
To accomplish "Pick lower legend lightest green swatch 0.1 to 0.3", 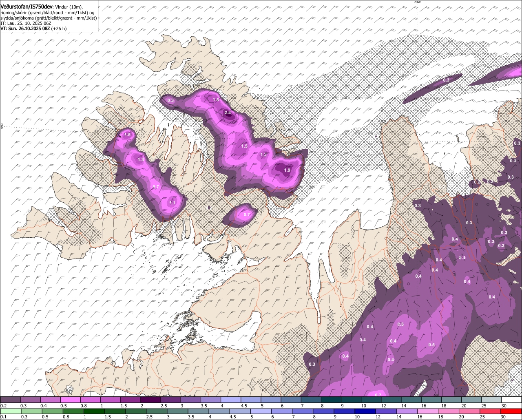I will [10, 411].
